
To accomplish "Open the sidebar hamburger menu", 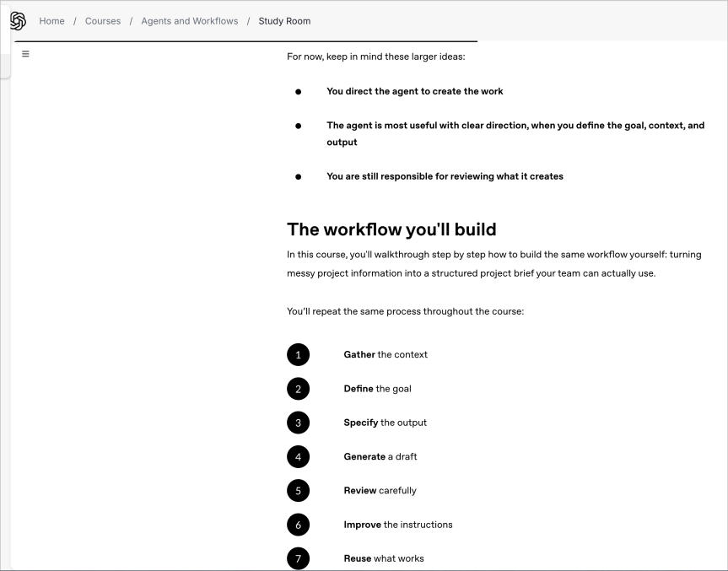I will 25,54.
